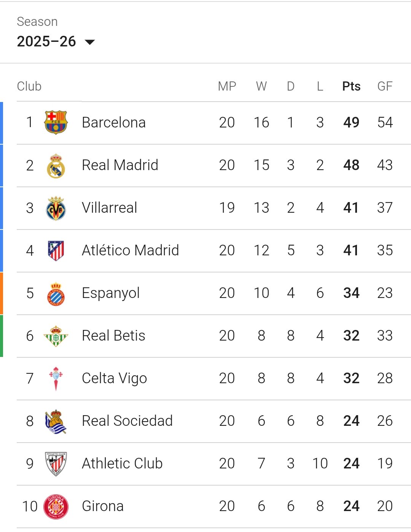Select the MP column header
Viewport: 411px width, 532px height.
pyautogui.click(x=227, y=86)
